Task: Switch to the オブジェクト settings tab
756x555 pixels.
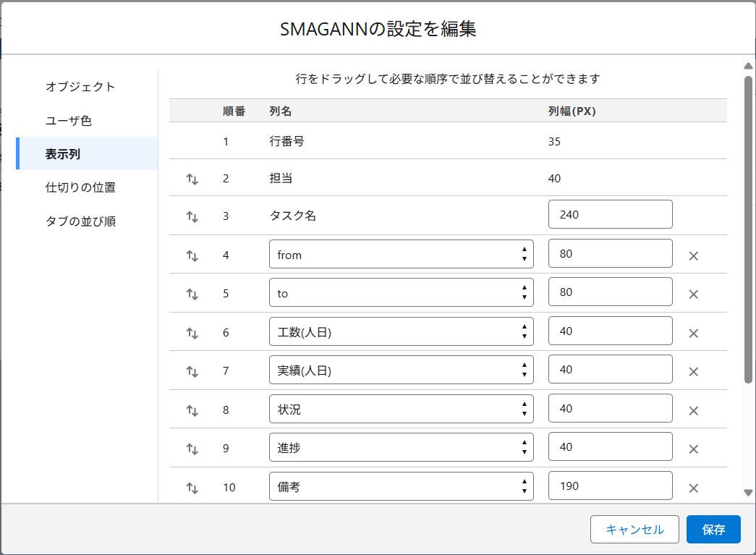Action: (80, 87)
